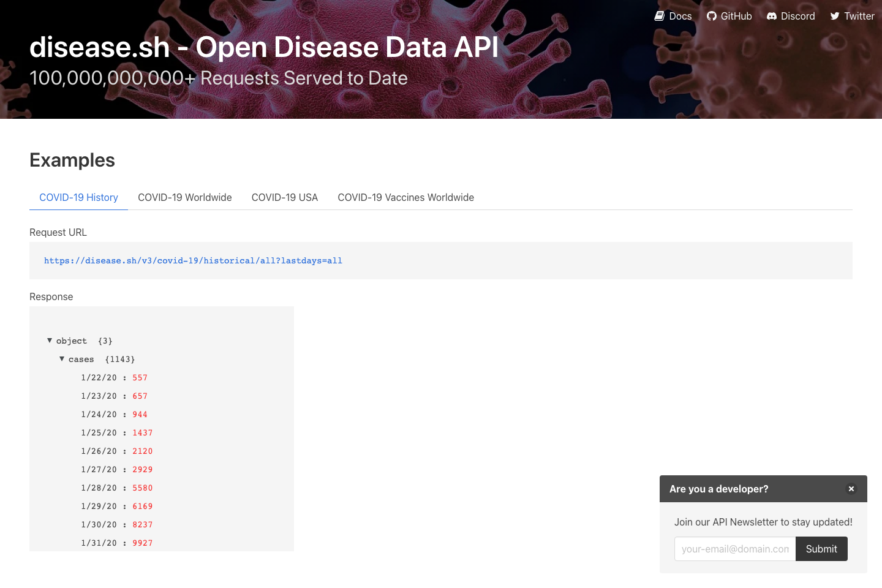Open the Discord icon link
The height and width of the screenshot is (588, 882).
(771, 16)
